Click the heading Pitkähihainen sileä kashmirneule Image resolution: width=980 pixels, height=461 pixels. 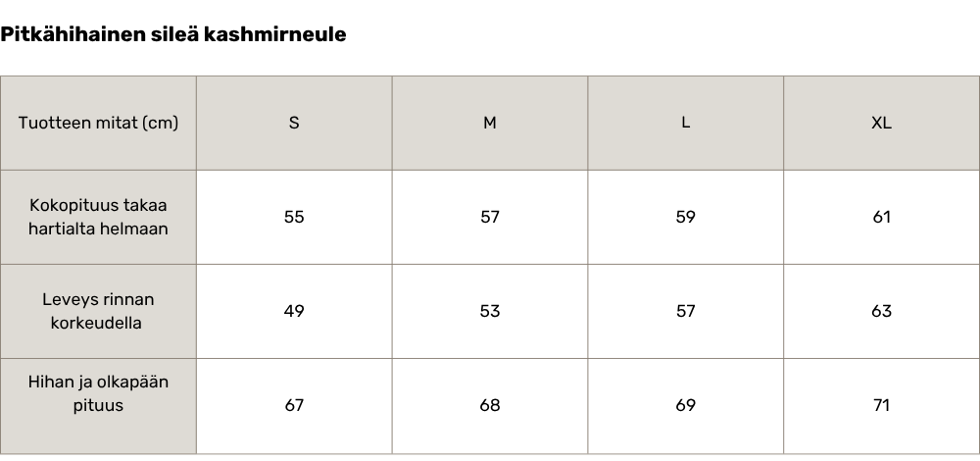tap(173, 34)
